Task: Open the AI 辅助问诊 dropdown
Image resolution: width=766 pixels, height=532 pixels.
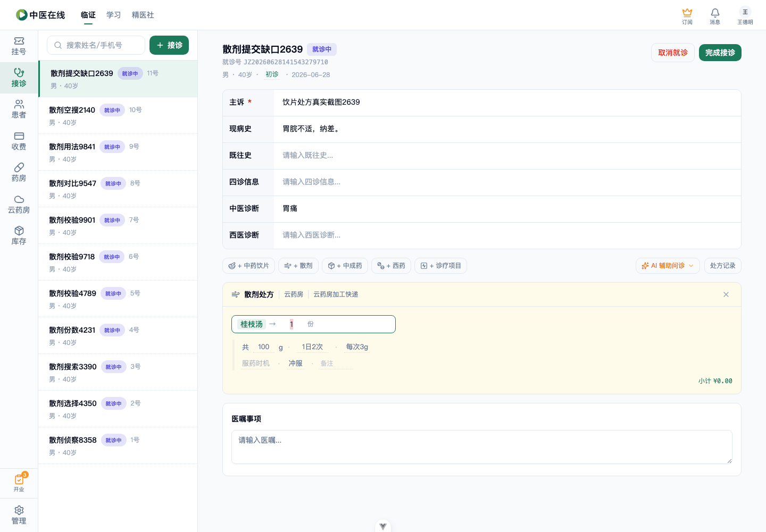Action: click(x=668, y=266)
